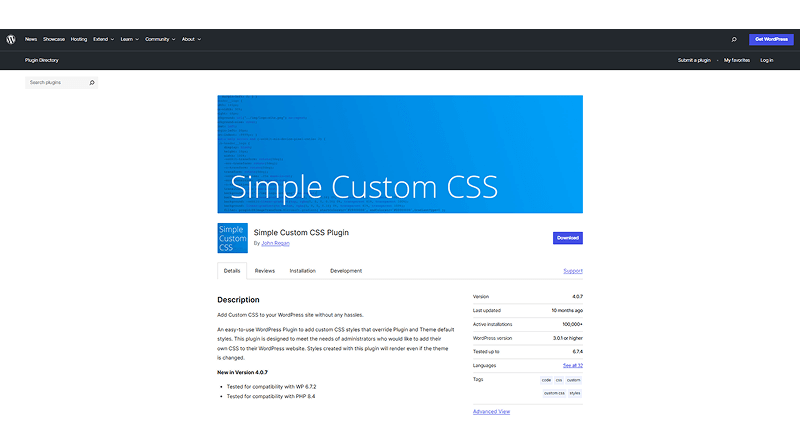Click the Simple Custom CSS banner image
The height and width of the screenshot is (445, 800).
(x=400, y=154)
